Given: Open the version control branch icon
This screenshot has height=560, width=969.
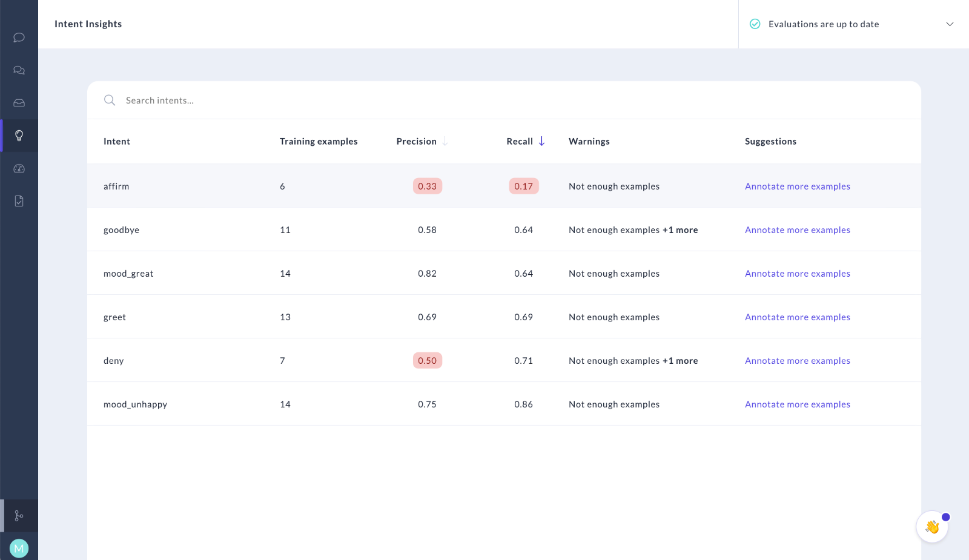Looking at the screenshot, I should 19,515.
